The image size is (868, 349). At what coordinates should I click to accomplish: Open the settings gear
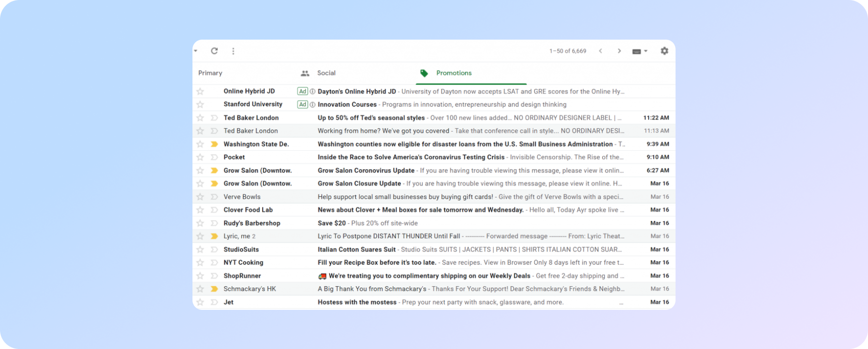coord(664,51)
